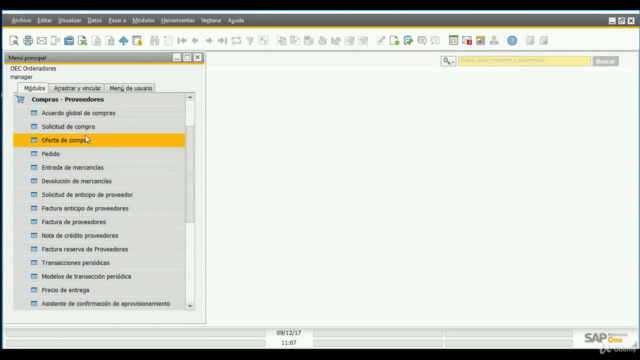Open the Módulos menu in menu bar

pos(143,20)
